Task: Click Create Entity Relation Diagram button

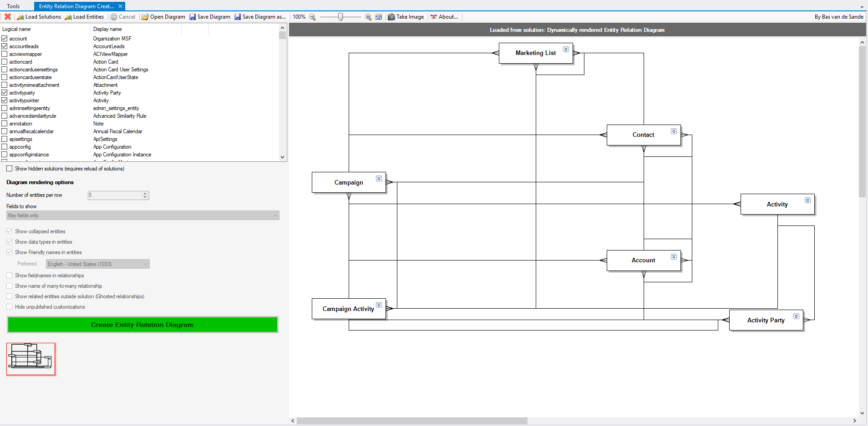Action: (x=142, y=325)
